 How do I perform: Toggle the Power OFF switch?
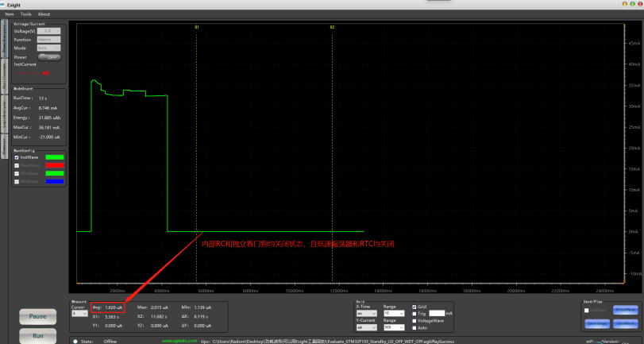point(49,57)
